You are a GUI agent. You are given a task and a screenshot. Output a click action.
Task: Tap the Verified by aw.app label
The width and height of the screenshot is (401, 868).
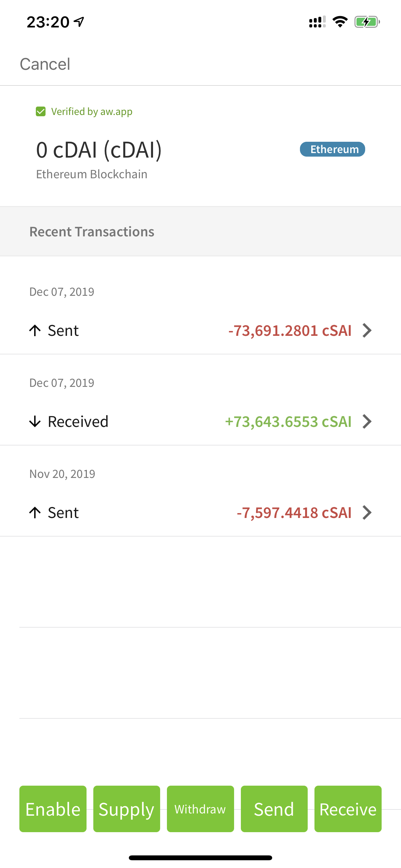click(92, 111)
